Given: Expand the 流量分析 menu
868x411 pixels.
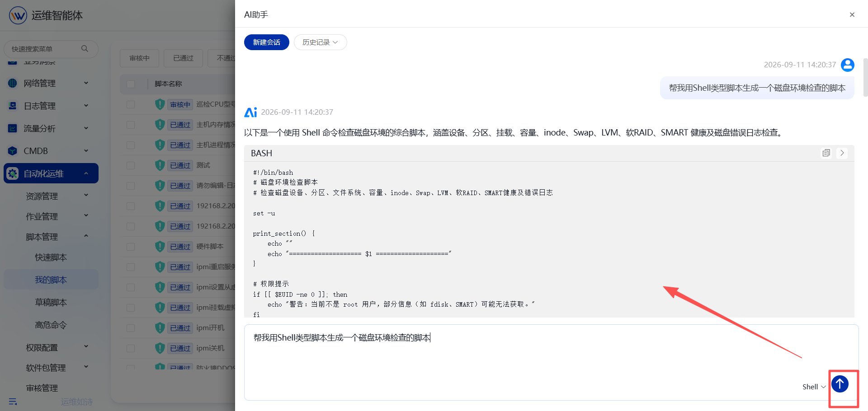Looking at the screenshot, I should [86, 128].
